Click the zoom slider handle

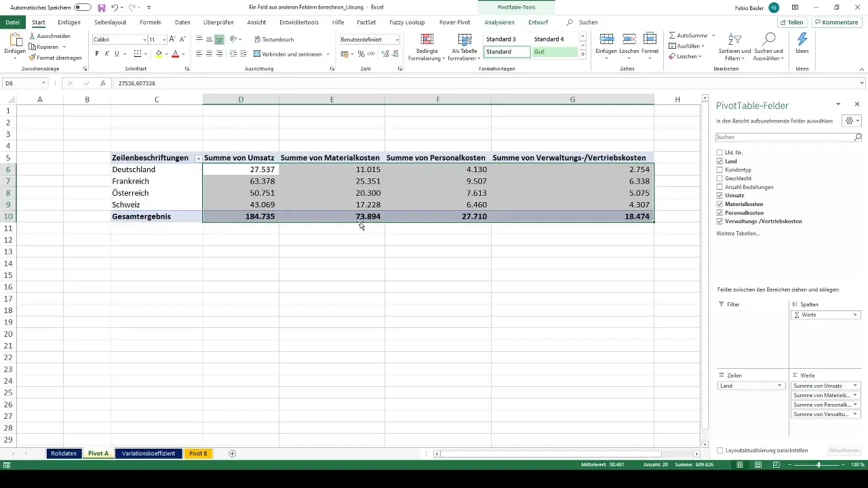click(818, 465)
